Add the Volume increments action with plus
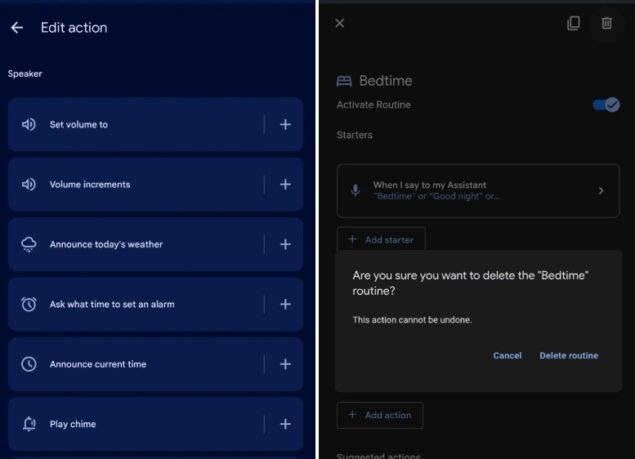Image resolution: width=635 pixels, height=459 pixels. coord(285,184)
